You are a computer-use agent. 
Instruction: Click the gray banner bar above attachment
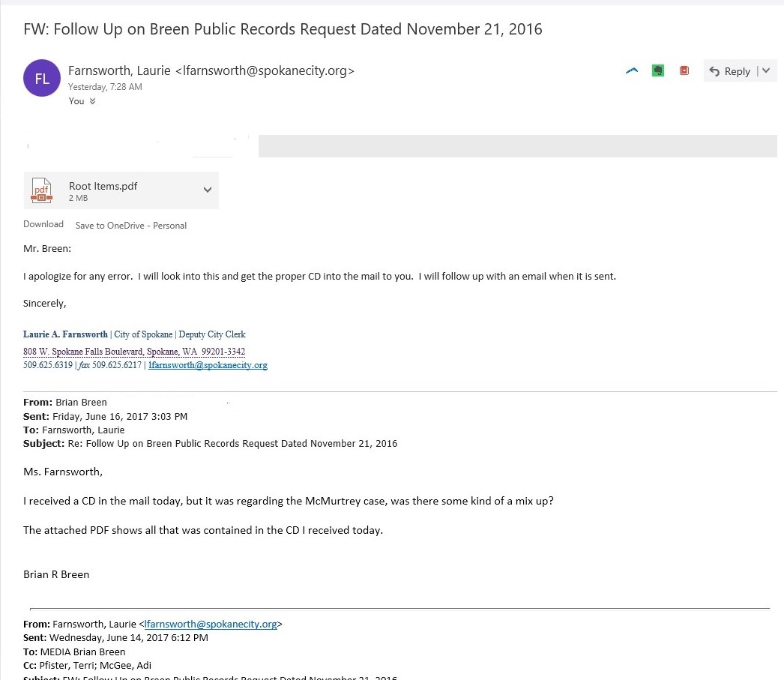click(x=517, y=146)
